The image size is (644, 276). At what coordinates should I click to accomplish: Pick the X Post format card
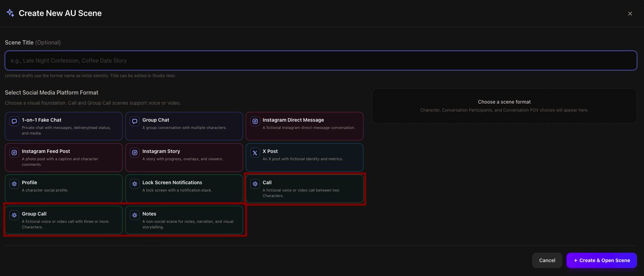(x=304, y=157)
